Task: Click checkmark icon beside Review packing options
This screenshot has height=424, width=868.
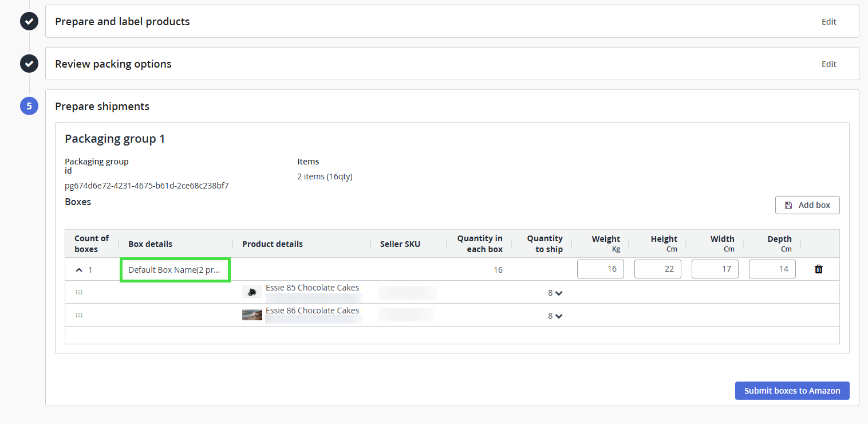Action: click(29, 64)
